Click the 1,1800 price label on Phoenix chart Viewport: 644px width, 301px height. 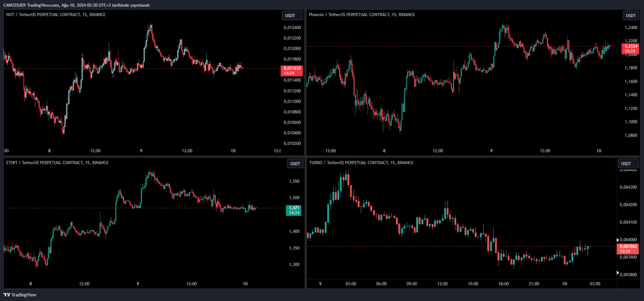coord(630,68)
